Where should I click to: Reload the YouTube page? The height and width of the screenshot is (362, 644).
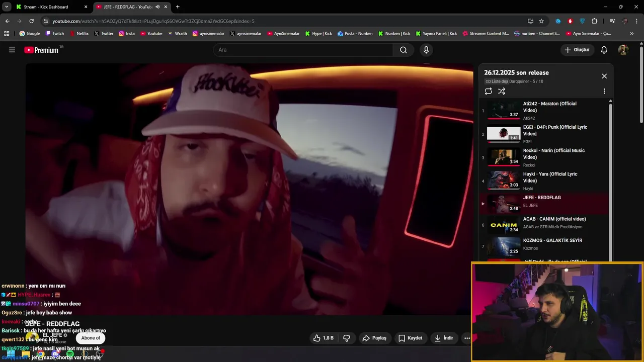tap(31, 21)
